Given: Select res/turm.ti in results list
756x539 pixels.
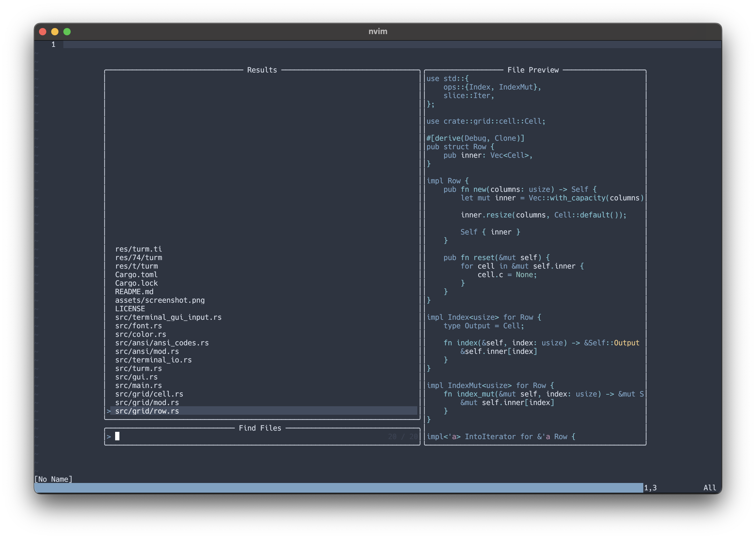Looking at the screenshot, I should 139,249.
